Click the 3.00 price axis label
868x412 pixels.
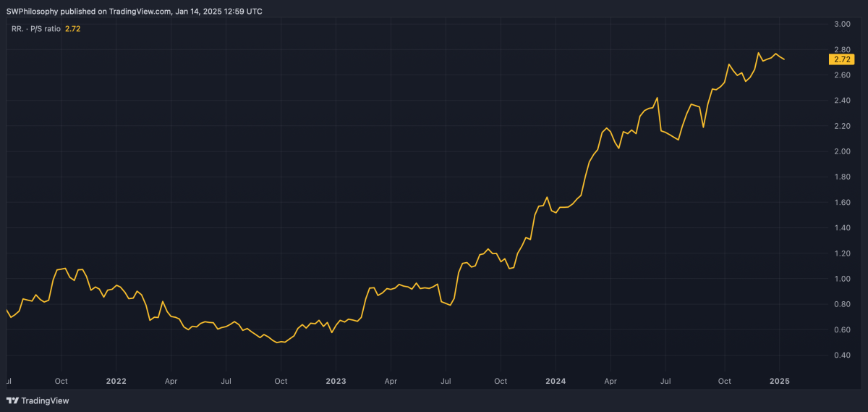click(x=841, y=25)
